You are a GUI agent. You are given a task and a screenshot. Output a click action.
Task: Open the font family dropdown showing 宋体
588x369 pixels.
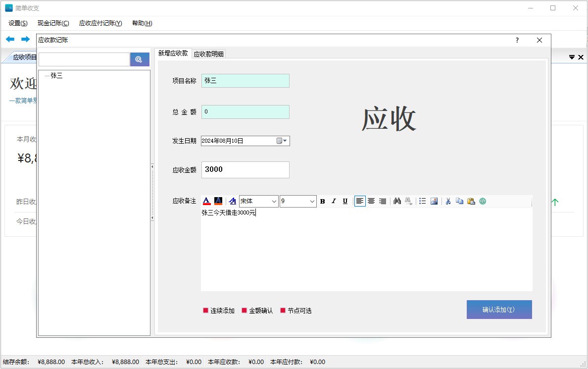[x=269, y=201]
